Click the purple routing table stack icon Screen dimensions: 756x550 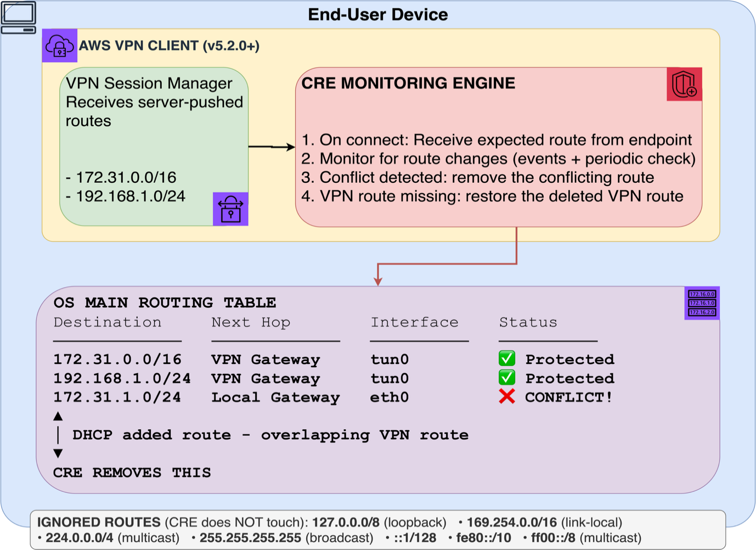(x=702, y=303)
